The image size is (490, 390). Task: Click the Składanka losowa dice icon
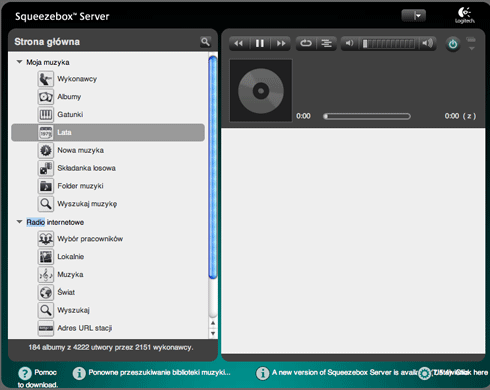[x=46, y=168]
